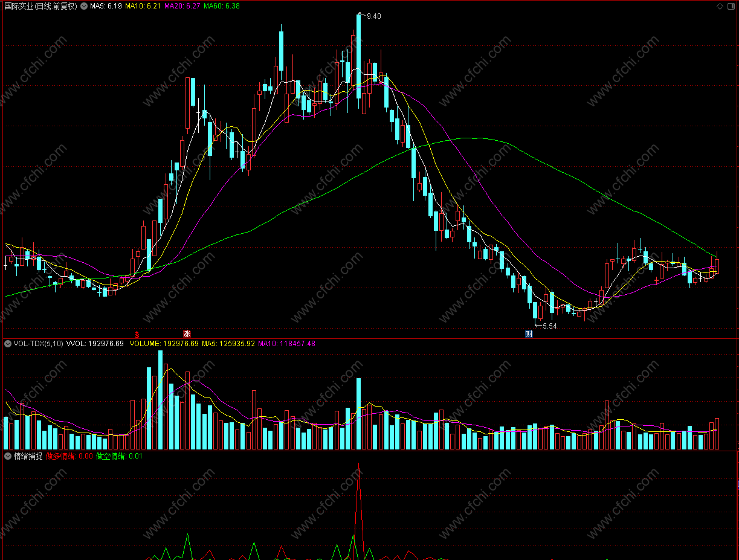Open the indicator dropdown beside 国际实业 title
The width and height of the screenshot is (739, 560).
tap(83, 6)
